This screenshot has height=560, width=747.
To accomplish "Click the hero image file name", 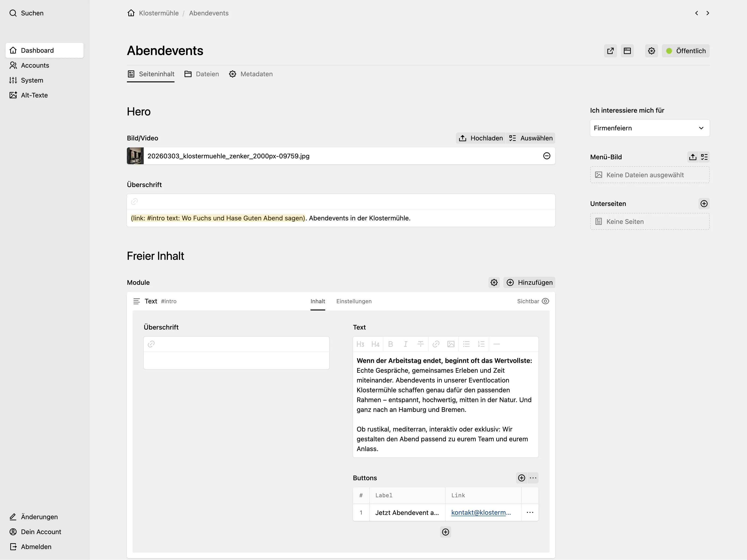I will click(228, 156).
